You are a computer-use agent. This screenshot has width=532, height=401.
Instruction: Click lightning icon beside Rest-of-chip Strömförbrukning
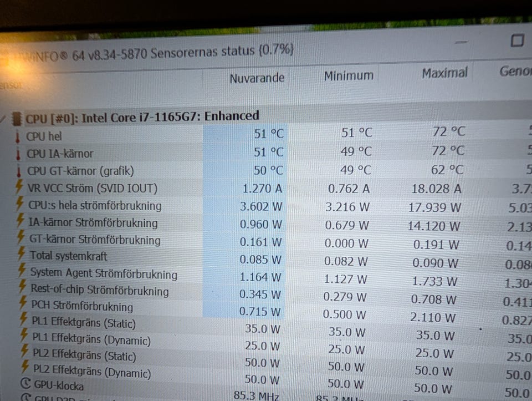pyautogui.click(x=22, y=286)
